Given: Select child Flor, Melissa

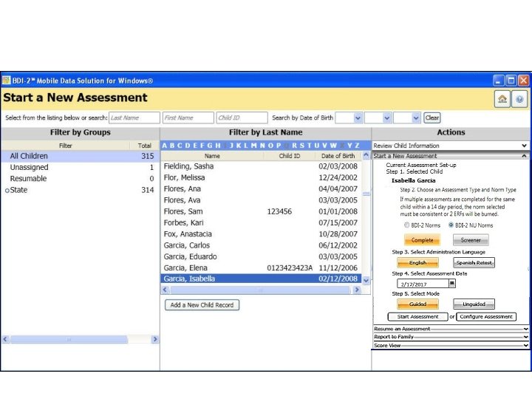Looking at the screenshot, I should click(x=261, y=177).
